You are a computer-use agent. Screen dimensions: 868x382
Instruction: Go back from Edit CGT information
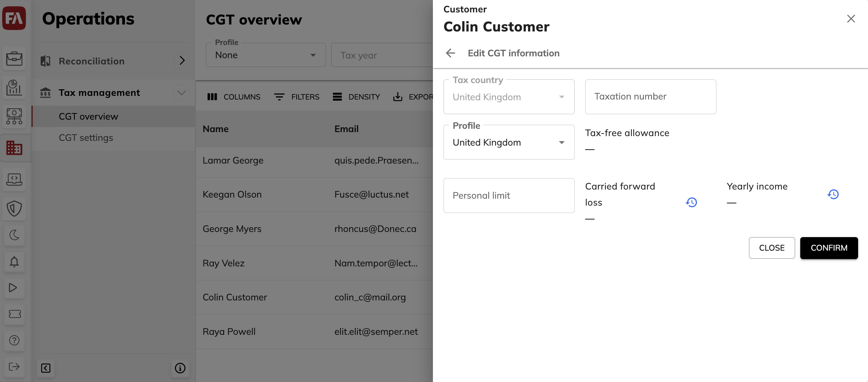pyautogui.click(x=450, y=53)
